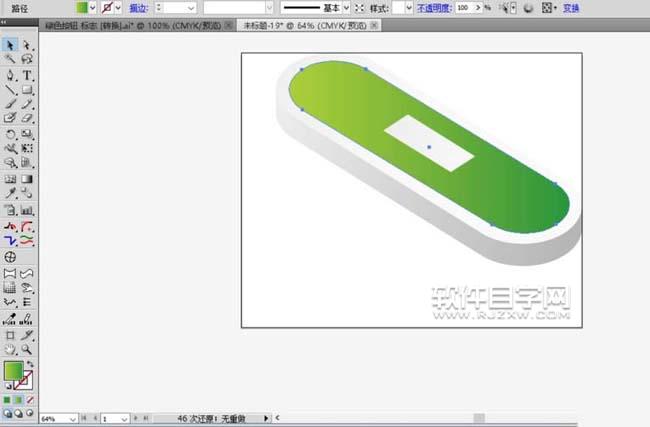The height and width of the screenshot is (427, 650).
Task: Enable Draw Normal mode
Action: [x=7, y=413]
